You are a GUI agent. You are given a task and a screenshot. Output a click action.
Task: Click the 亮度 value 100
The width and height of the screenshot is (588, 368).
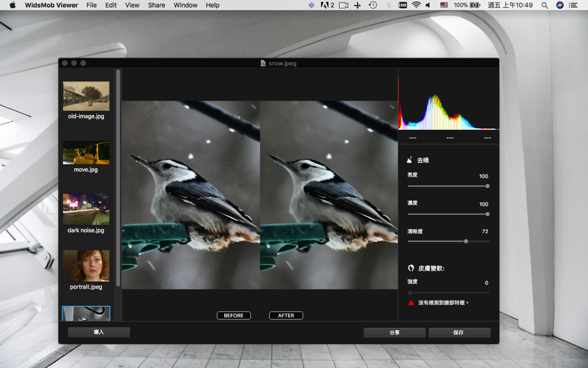click(x=484, y=176)
